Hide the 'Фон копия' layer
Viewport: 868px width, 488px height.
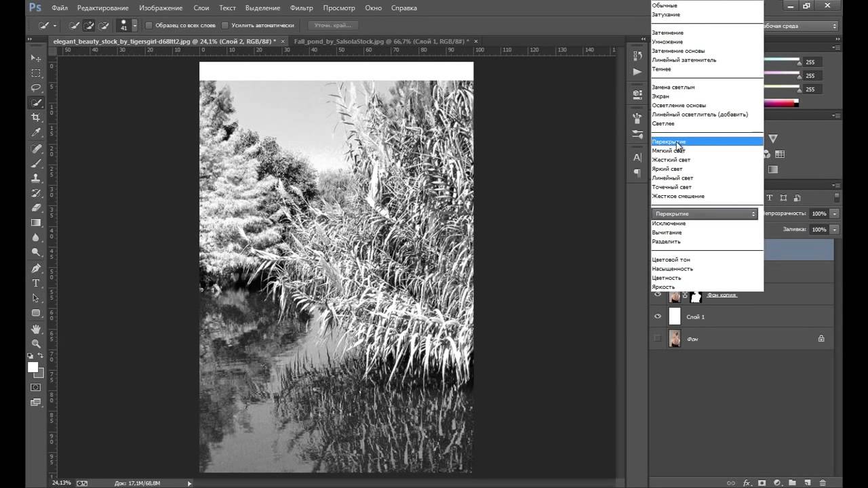657,295
